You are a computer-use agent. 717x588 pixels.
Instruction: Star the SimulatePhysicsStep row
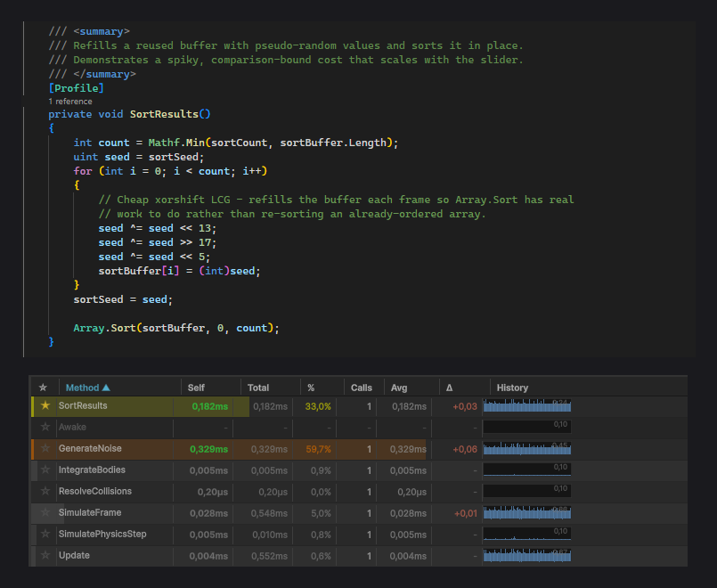click(45, 534)
